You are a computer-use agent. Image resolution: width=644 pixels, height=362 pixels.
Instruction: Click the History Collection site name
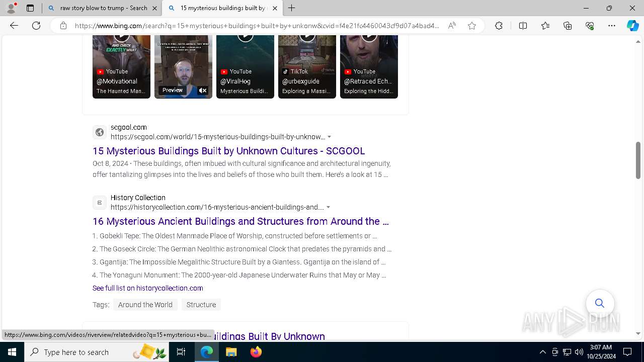138,198
